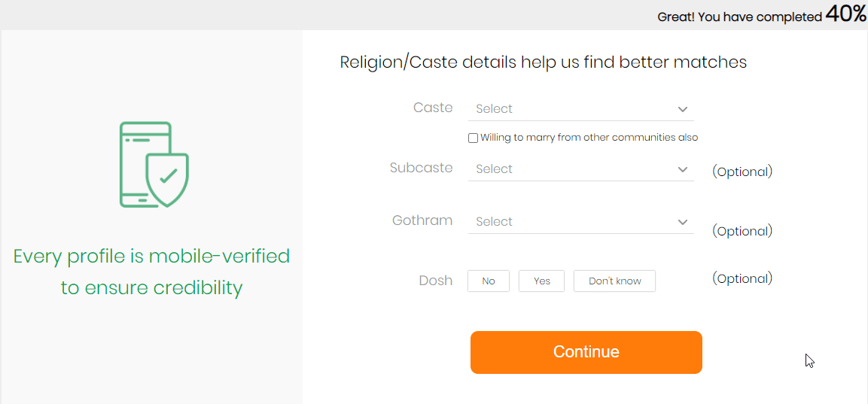
Task: Click the Gothram field label
Action: (422, 220)
